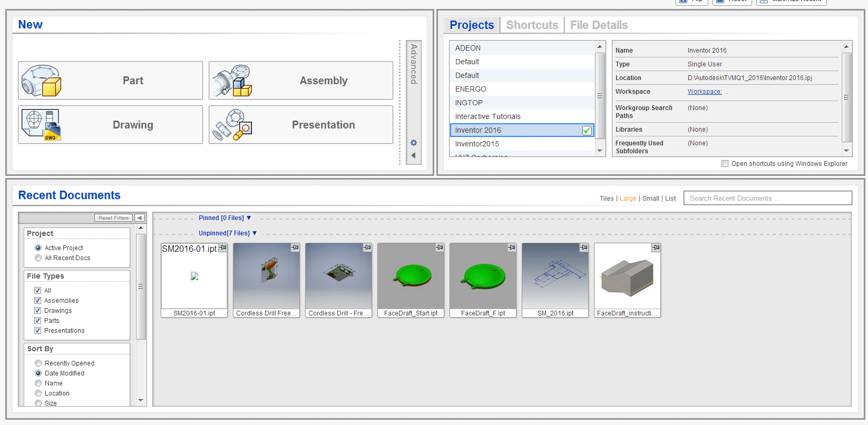
Task: Pin the SM2016-01.ipt document
Action: click(x=223, y=248)
